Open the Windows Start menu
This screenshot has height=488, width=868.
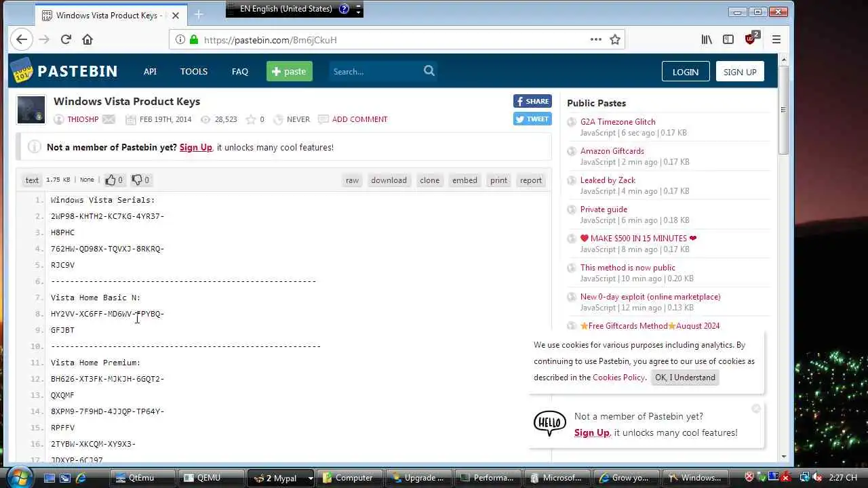tap(20, 476)
